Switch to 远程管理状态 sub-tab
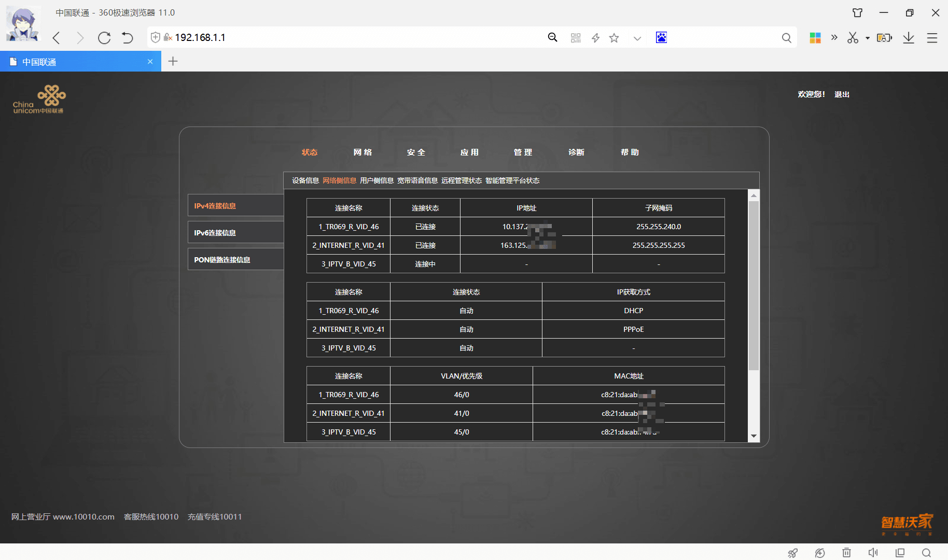This screenshot has height=560, width=948. (x=462, y=180)
